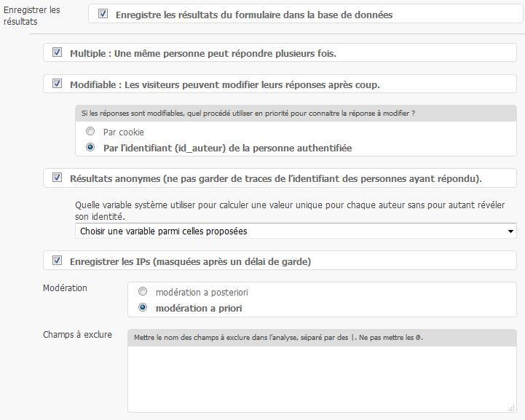This screenshot has height=420, width=525.
Task: Click the 'Modération' side label
Action: (65, 288)
